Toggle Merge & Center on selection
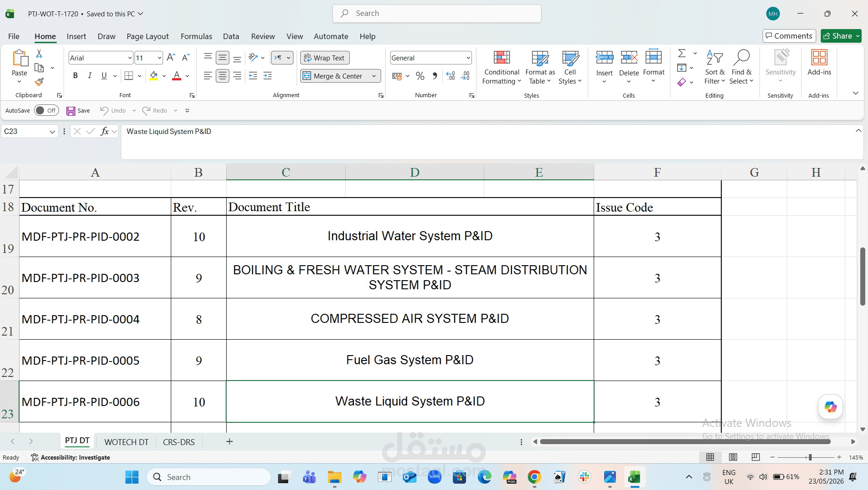This screenshot has height=490, width=868. (333, 76)
